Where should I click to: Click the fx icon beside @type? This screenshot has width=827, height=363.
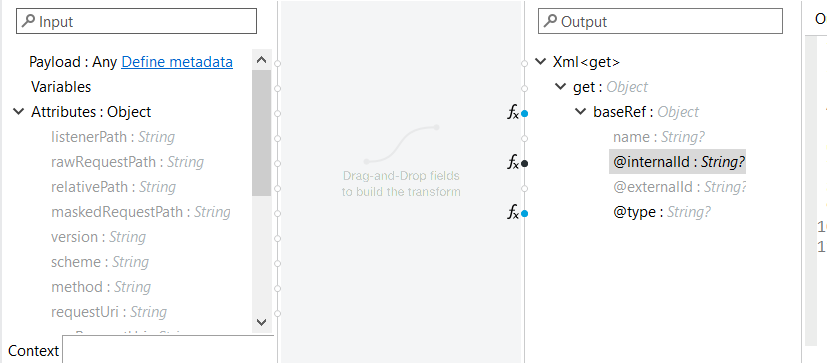513,213
